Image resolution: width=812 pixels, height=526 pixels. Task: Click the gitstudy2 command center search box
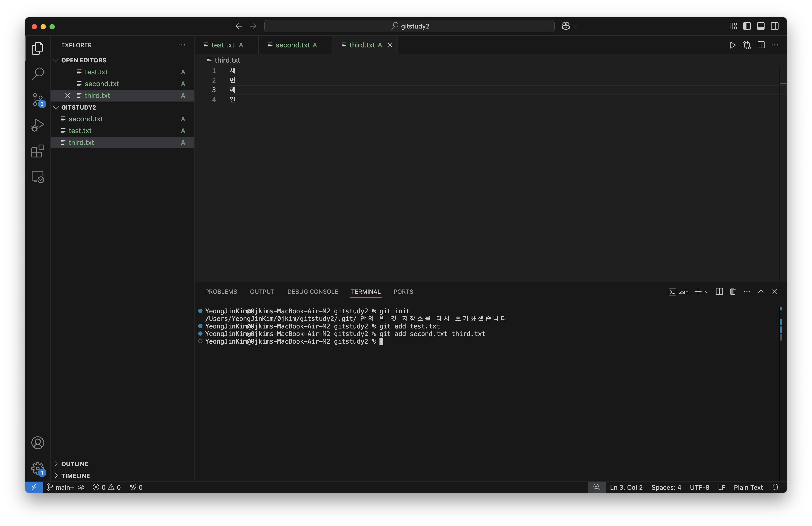click(x=409, y=26)
